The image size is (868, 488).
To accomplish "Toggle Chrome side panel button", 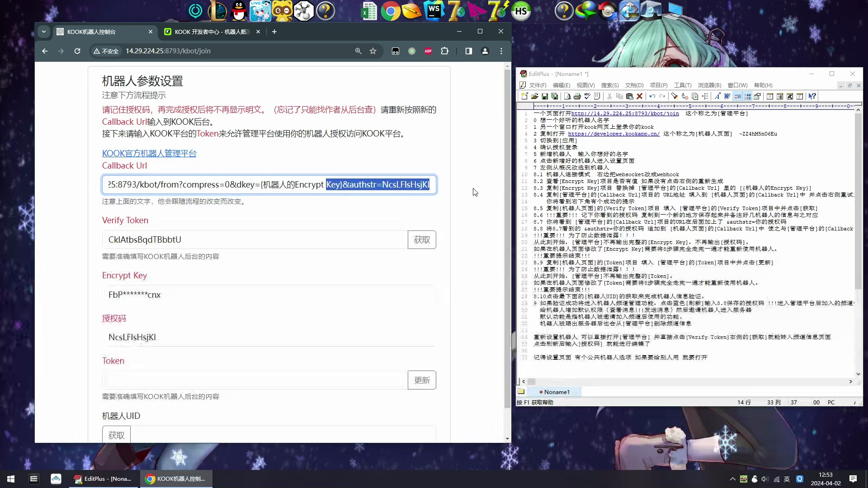I will pos(469,51).
